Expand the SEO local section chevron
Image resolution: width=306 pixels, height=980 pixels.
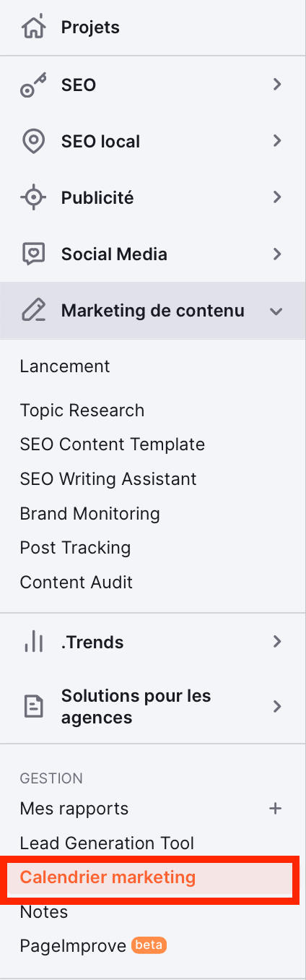[x=276, y=141]
